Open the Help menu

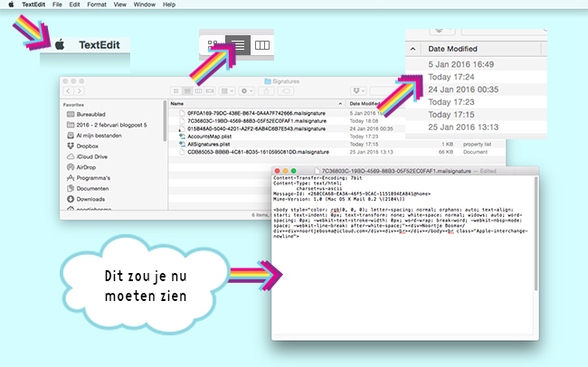click(169, 5)
